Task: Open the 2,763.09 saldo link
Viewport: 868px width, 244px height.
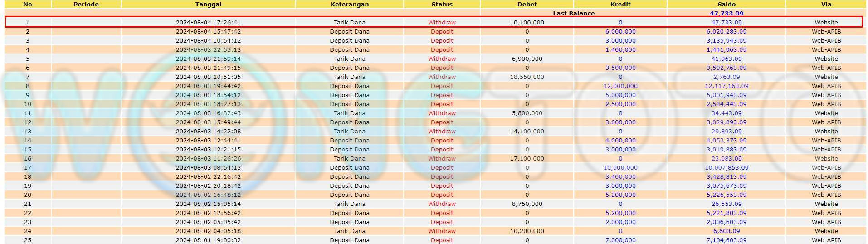Action: click(727, 77)
